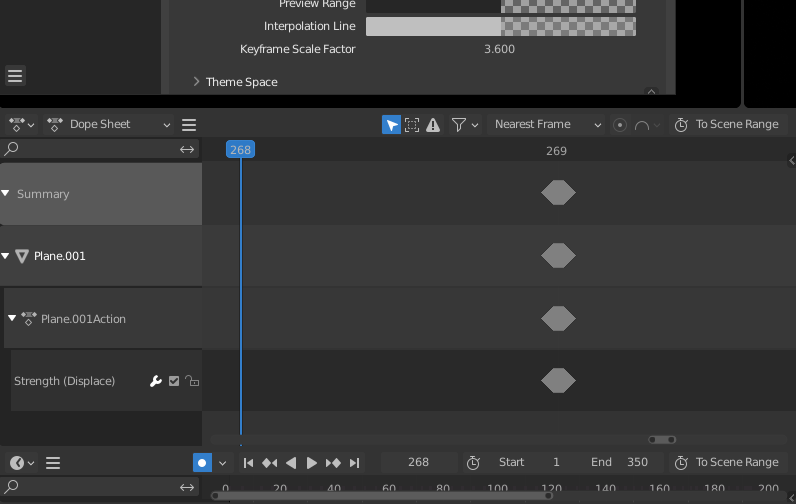Open the Timeline editor type dropdown

tap(21, 463)
